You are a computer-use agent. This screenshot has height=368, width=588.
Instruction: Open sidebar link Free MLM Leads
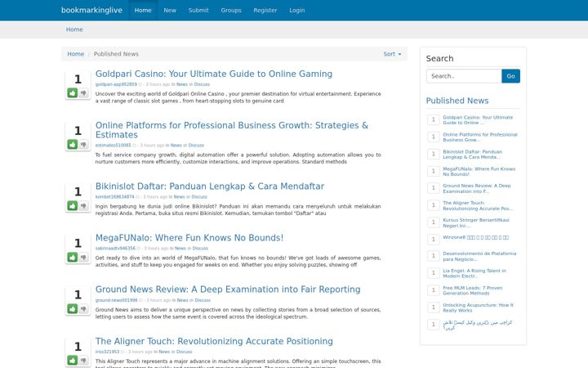click(473, 290)
